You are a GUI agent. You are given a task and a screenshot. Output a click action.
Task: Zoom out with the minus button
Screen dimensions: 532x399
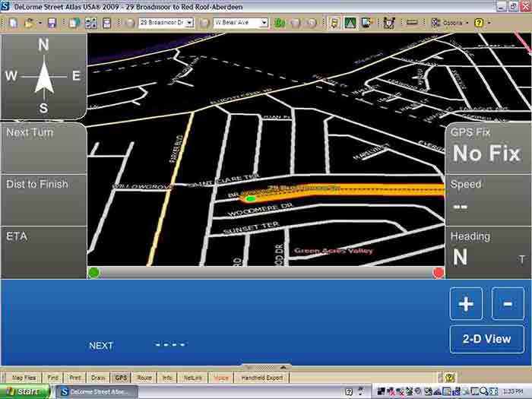508,304
